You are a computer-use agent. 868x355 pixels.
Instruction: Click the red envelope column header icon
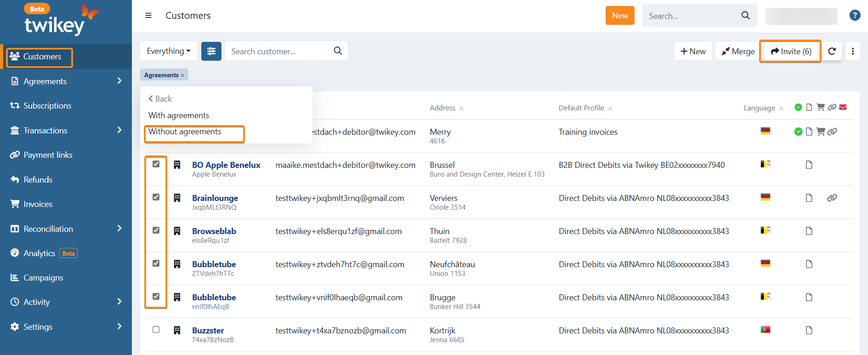click(x=843, y=107)
